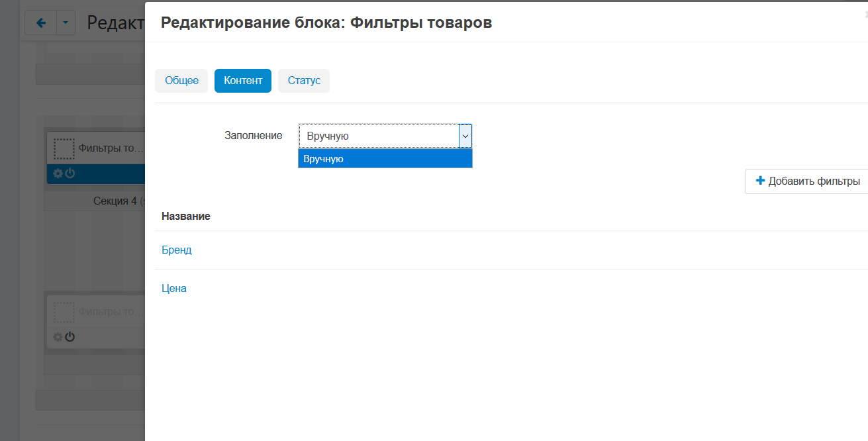Click the Название column header
The height and width of the screenshot is (441, 868).
[186, 217]
